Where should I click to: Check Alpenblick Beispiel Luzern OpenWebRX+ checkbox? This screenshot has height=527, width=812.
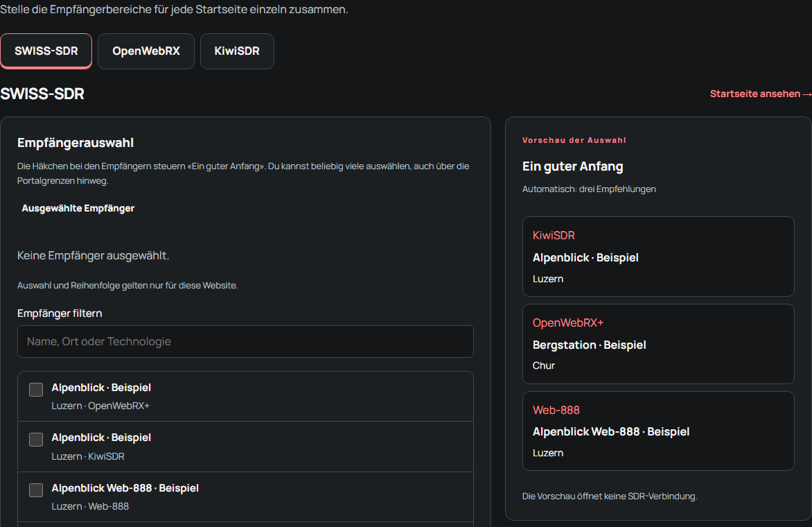[x=36, y=390]
